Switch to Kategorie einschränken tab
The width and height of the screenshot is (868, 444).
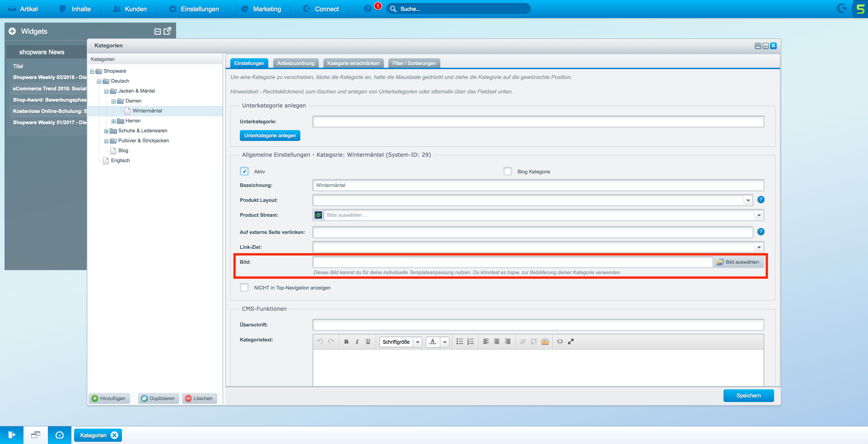tap(353, 63)
